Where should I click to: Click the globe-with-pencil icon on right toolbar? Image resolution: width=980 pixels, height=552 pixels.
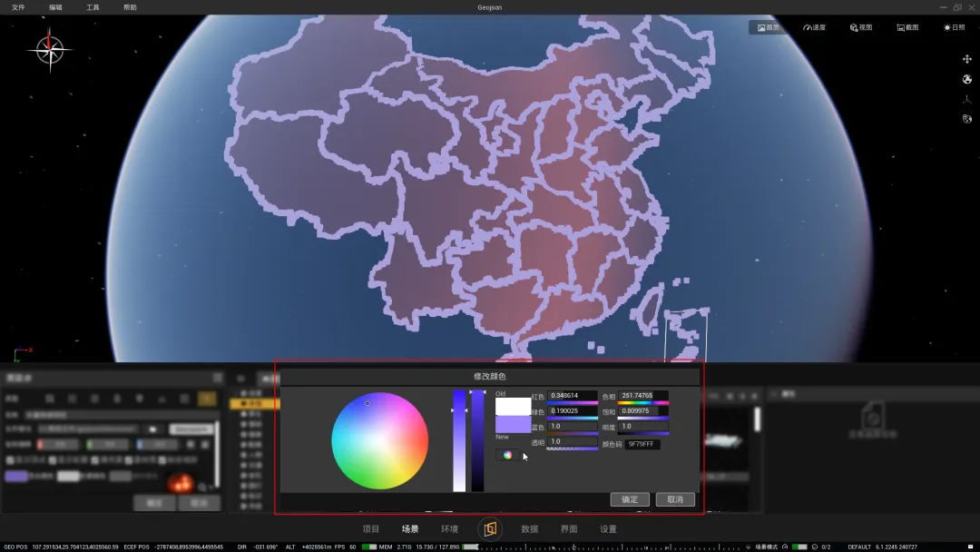click(x=967, y=119)
